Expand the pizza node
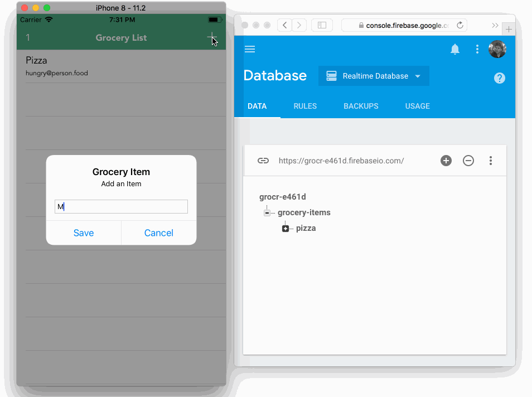The height and width of the screenshot is (397, 532). point(286,229)
